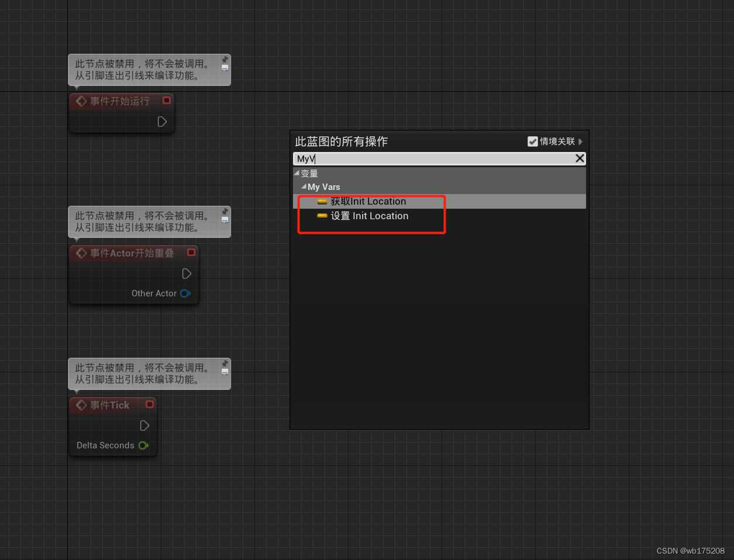Toggle the 情境关联 checkbox in the actions panel
Image resolution: width=734 pixels, height=560 pixels.
point(533,141)
